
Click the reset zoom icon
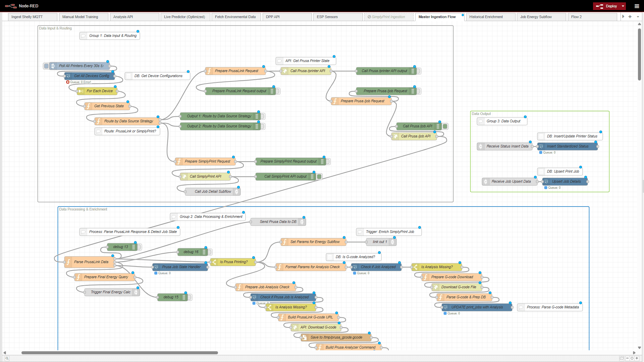[x=632, y=358]
